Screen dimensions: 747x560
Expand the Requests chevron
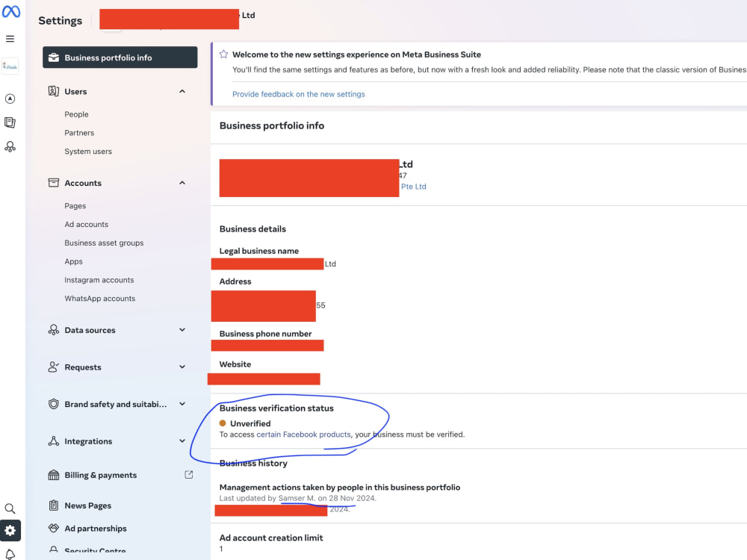click(x=182, y=367)
